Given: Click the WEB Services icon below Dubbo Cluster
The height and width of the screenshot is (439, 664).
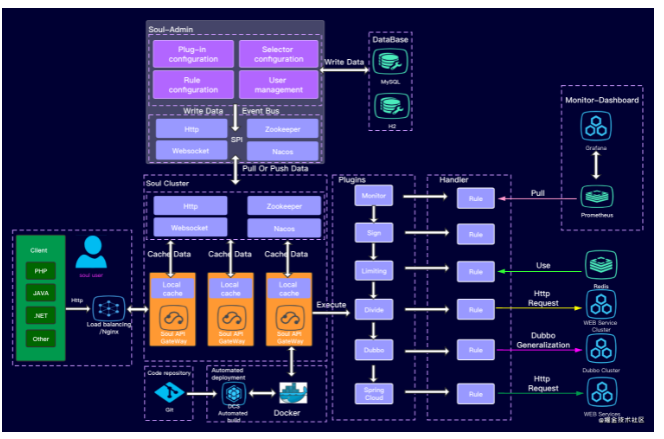Looking at the screenshot, I should 601,392.
